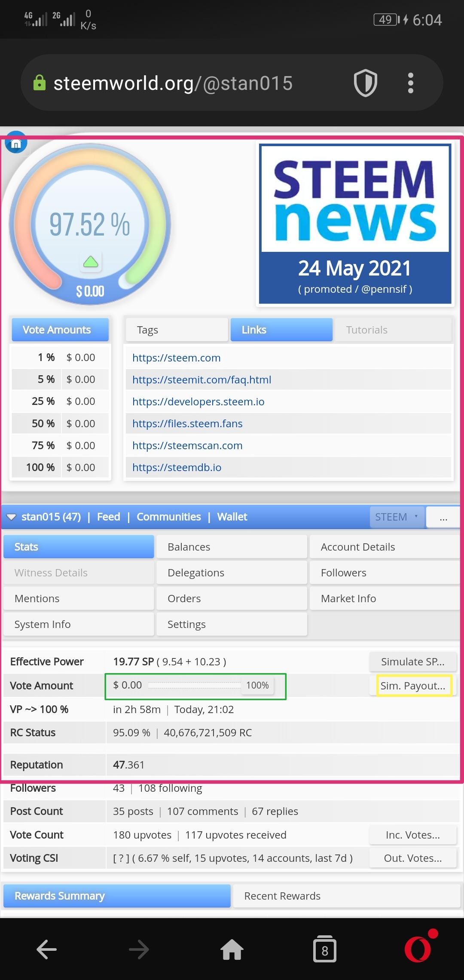Click the Voting CSI [ ? ] value
This screenshot has height=980, width=464.
(x=121, y=858)
